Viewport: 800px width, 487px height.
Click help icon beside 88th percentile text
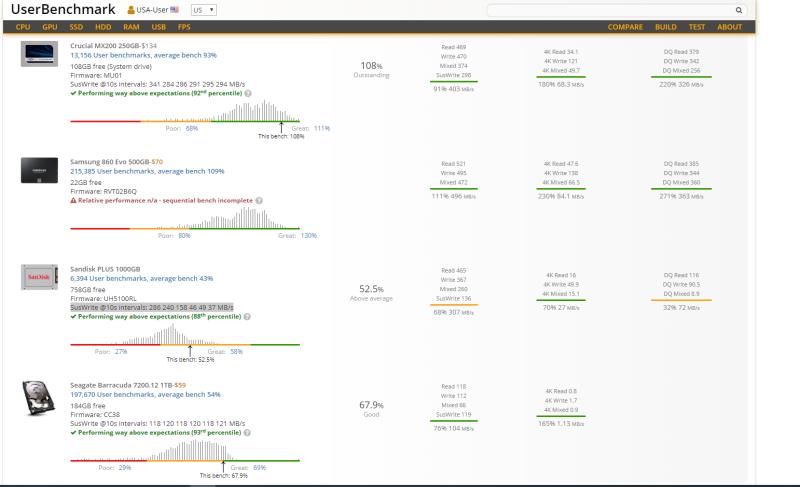[247, 317]
